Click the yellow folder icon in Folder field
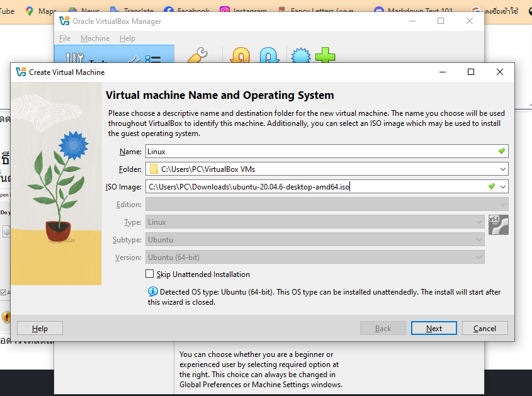The width and height of the screenshot is (532, 396). [x=154, y=169]
